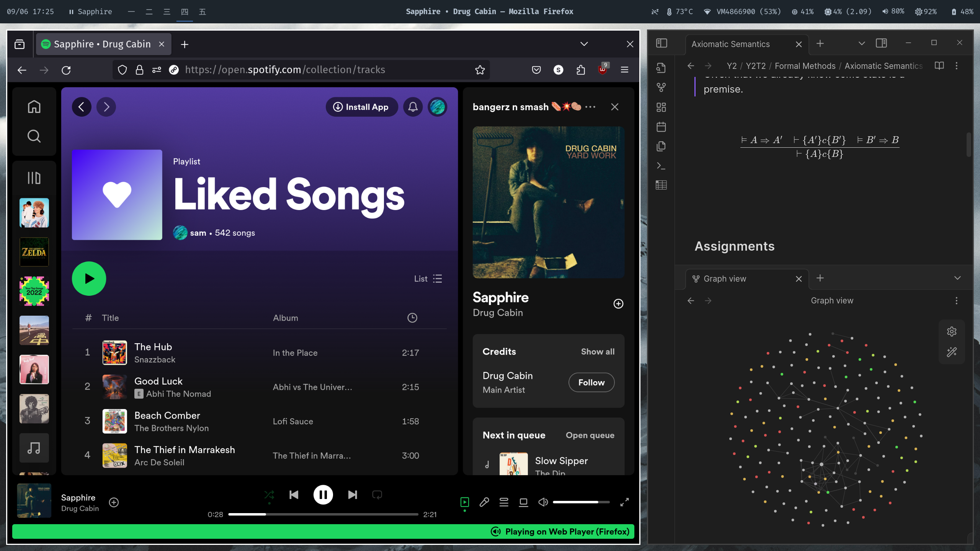Toggle repeat mode
This screenshot has width=980, height=551.
(x=377, y=495)
